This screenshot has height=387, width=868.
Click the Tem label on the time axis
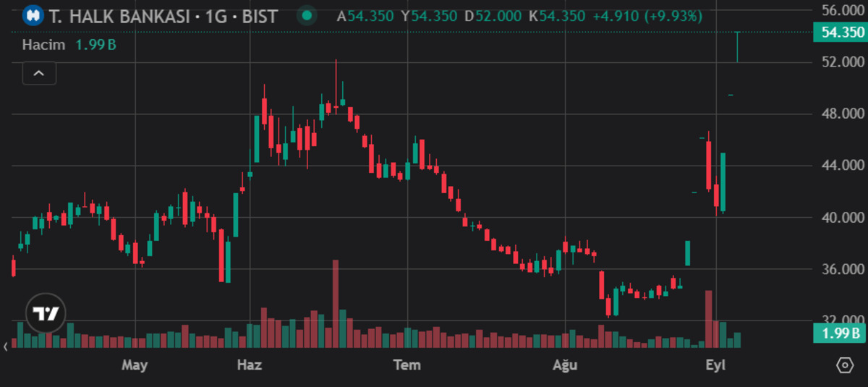pyautogui.click(x=407, y=365)
